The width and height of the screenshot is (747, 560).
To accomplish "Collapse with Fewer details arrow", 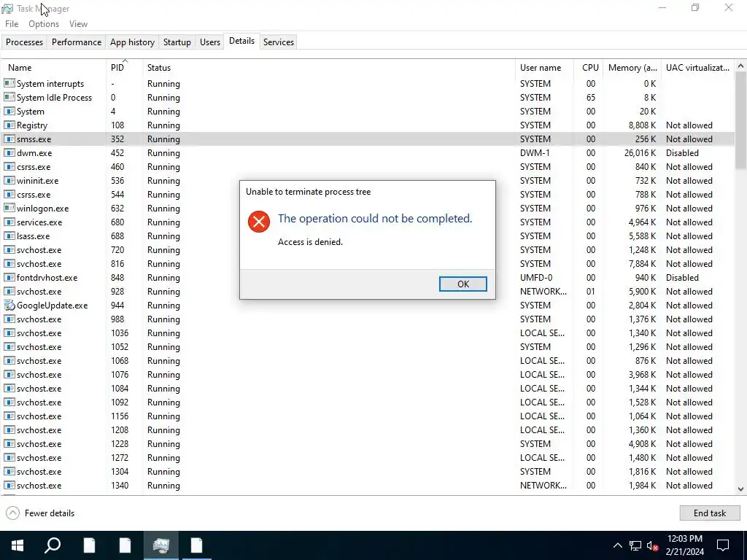I will [x=13, y=513].
